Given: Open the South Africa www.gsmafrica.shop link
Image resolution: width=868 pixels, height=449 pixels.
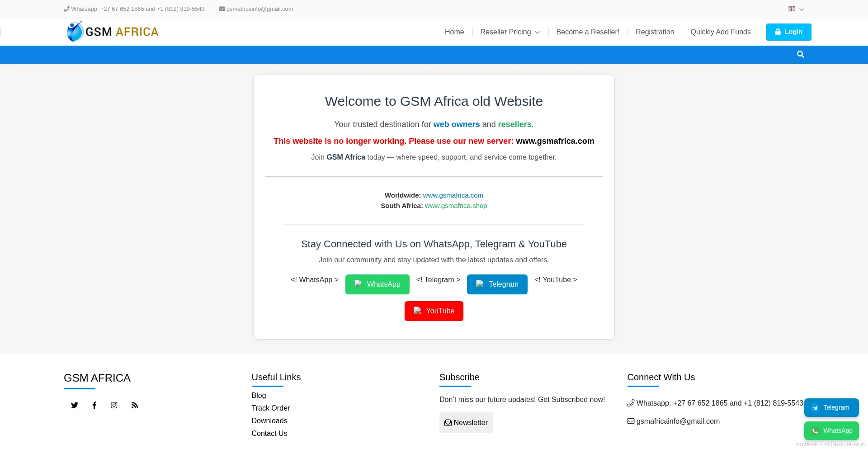Looking at the screenshot, I should click(456, 206).
